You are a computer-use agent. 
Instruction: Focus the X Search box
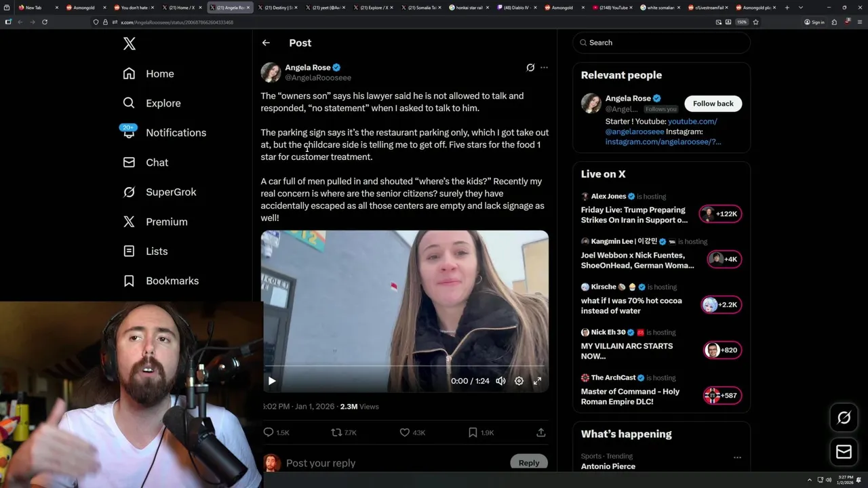[661, 43]
